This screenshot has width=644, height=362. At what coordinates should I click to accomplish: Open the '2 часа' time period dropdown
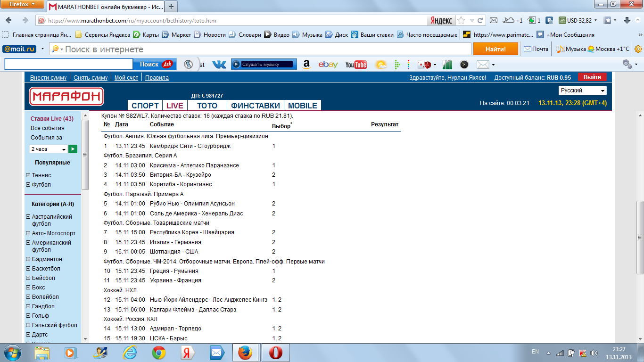tap(49, 149)
